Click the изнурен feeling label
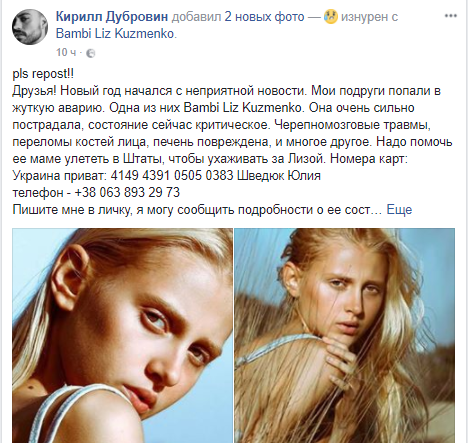Screen dimensions: 468x443 pyautogui.click(x=364, y=17)
